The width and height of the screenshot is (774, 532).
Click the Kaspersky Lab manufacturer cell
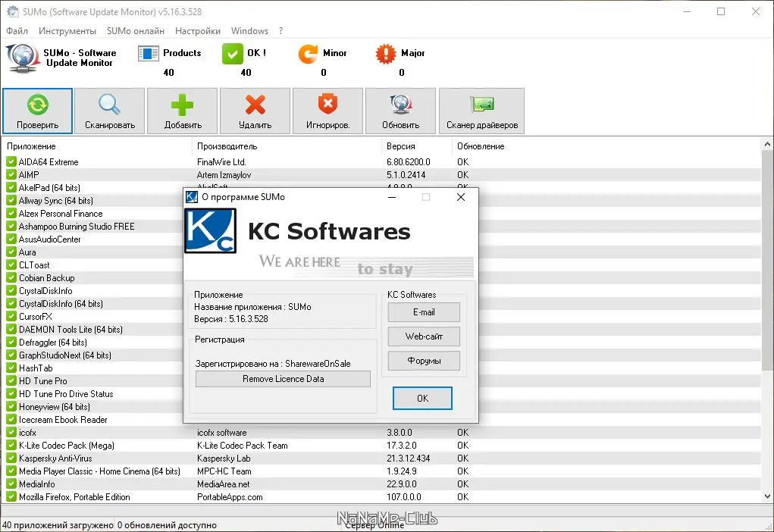point(224,458)
